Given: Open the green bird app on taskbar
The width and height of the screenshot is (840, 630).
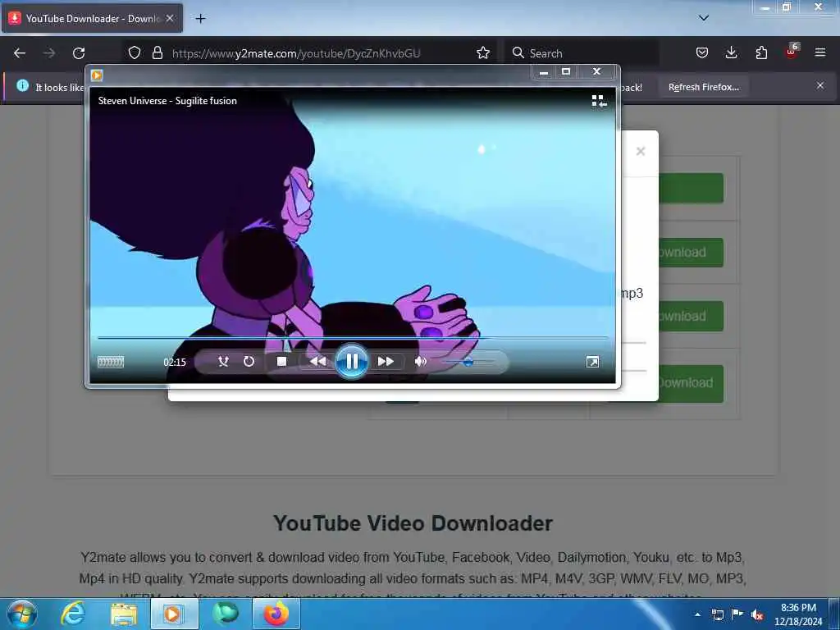Looking at the screenshot, I should coord(226,614).
